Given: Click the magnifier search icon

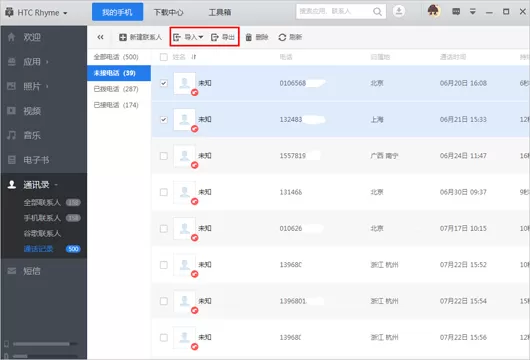Looking at the screenshot, I should 377,12.
